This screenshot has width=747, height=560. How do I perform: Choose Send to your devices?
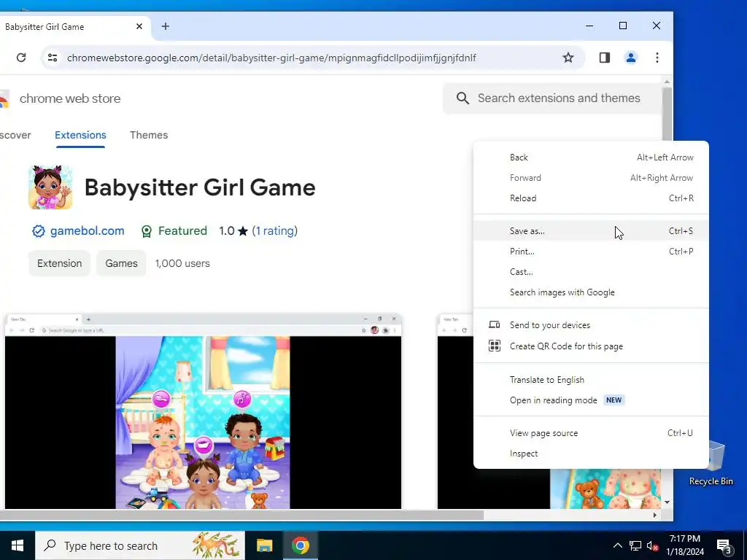point(591,325)
